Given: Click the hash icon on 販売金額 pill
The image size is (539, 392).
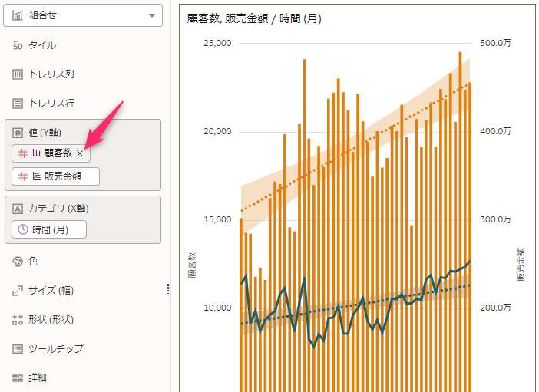Looking at the screenshot, I should pyautogui.click(x=23, y=176).
